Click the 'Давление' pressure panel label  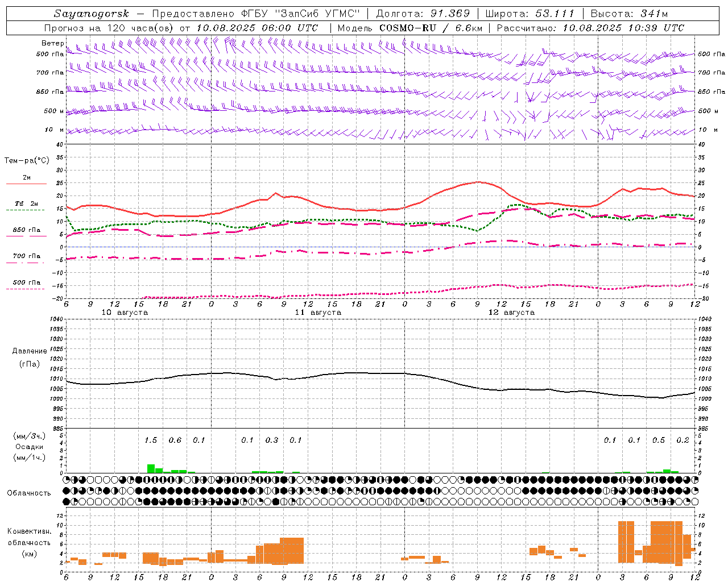(30, 351)
